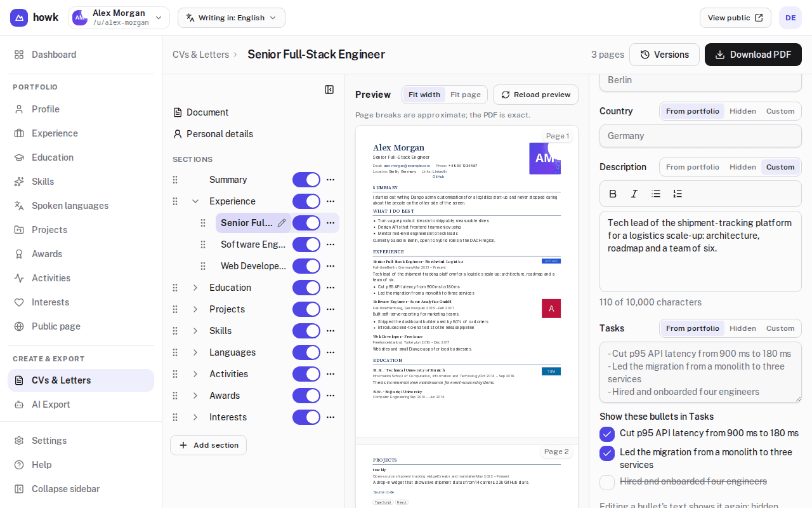The height and width of the screenshot is (508, 812).
Task: Reload the preview
Action: pyautogui.click(x=535, y=95)
